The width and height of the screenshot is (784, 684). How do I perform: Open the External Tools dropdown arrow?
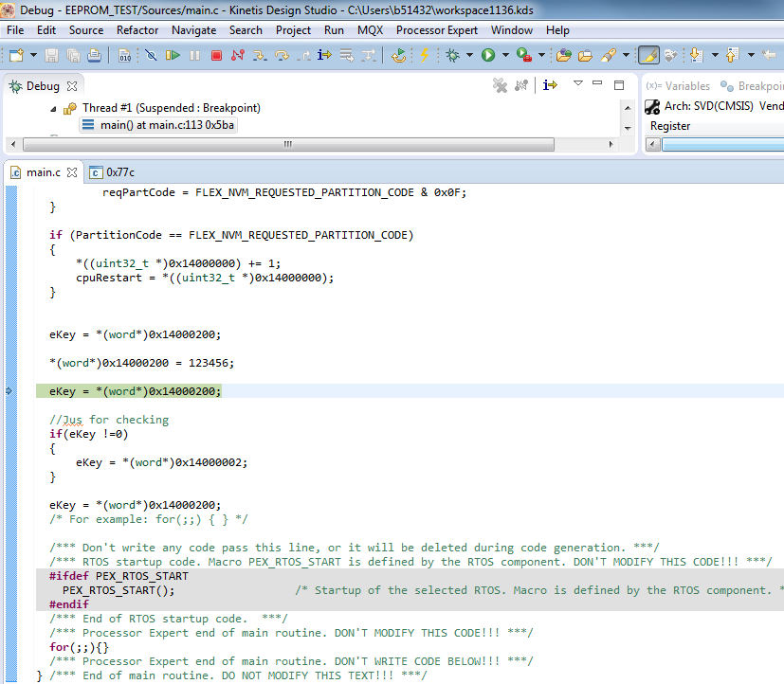point(541,55)
